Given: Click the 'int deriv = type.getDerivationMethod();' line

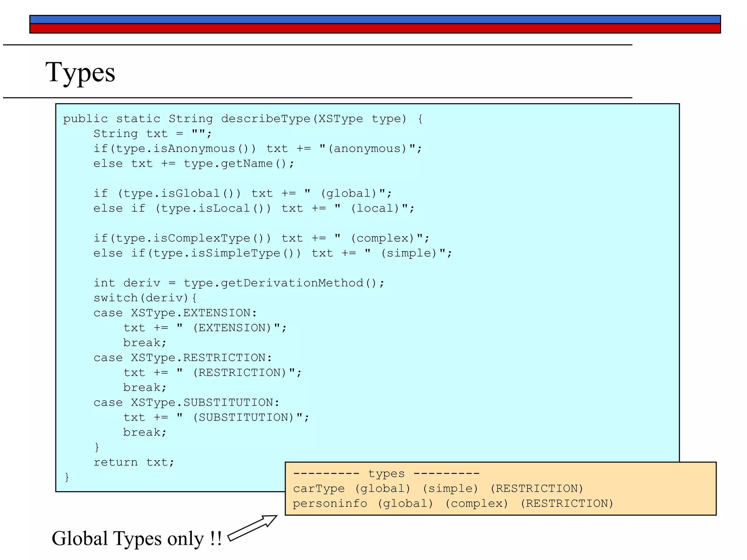Looking at the screenshot, I should pyautogui.click(x=239, y=283).
